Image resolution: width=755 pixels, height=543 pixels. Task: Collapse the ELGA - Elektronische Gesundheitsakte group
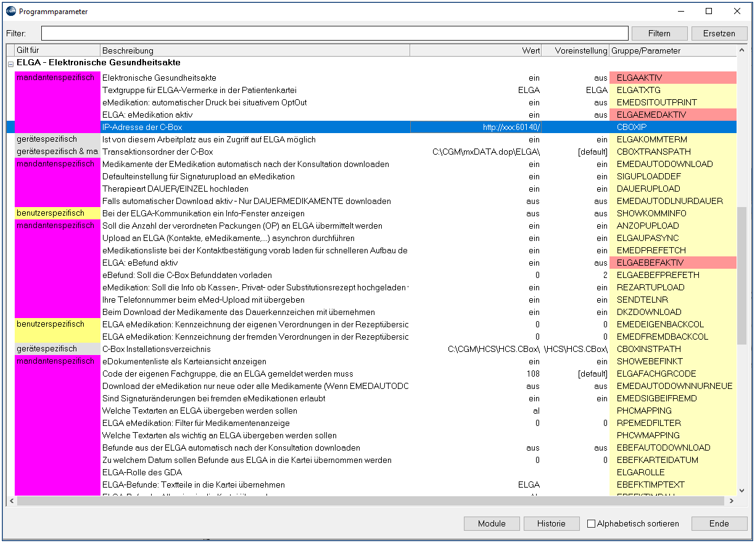[x=11, y=64]
